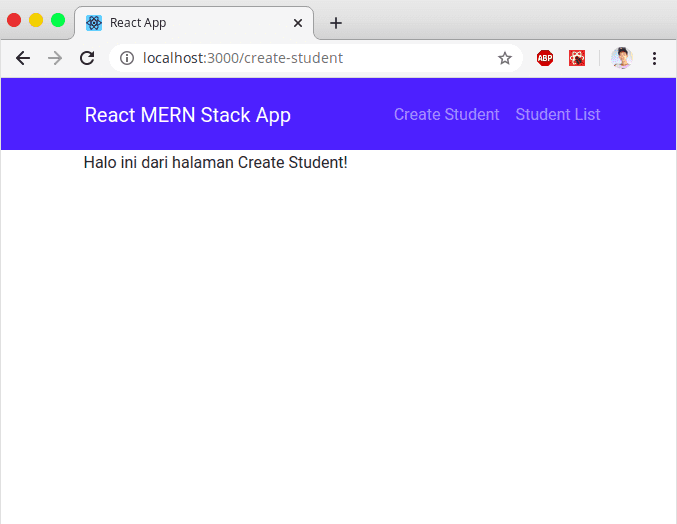Open the red React developer extension icon
The width and height of the screenshot is (677, 524).
pos(577,58)
